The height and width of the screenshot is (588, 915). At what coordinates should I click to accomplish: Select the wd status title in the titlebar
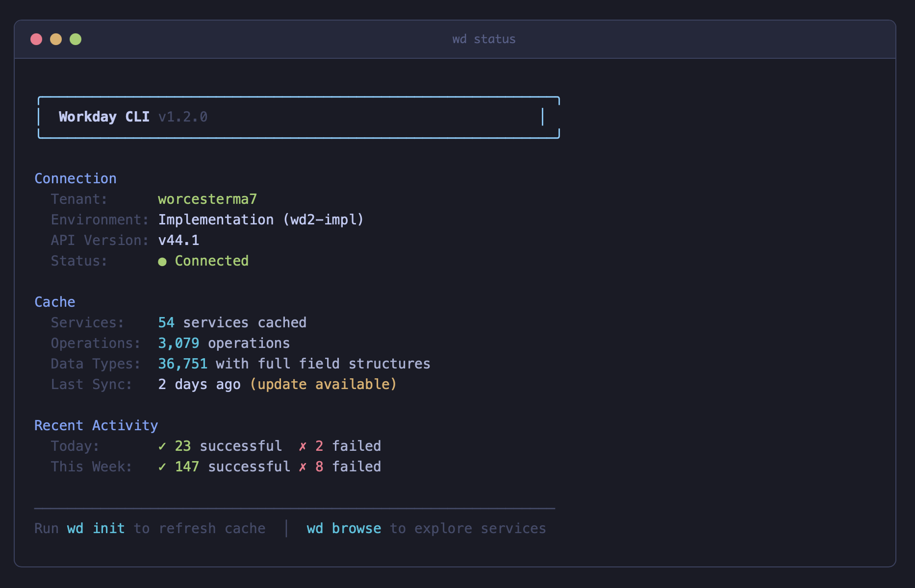(x=483, y=39)
